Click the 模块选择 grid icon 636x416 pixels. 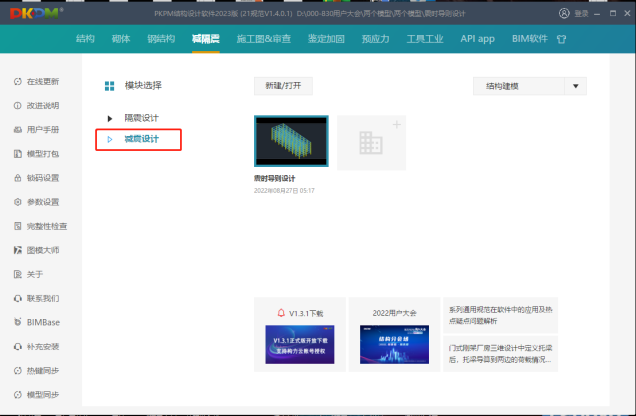(x=109, y=86)
